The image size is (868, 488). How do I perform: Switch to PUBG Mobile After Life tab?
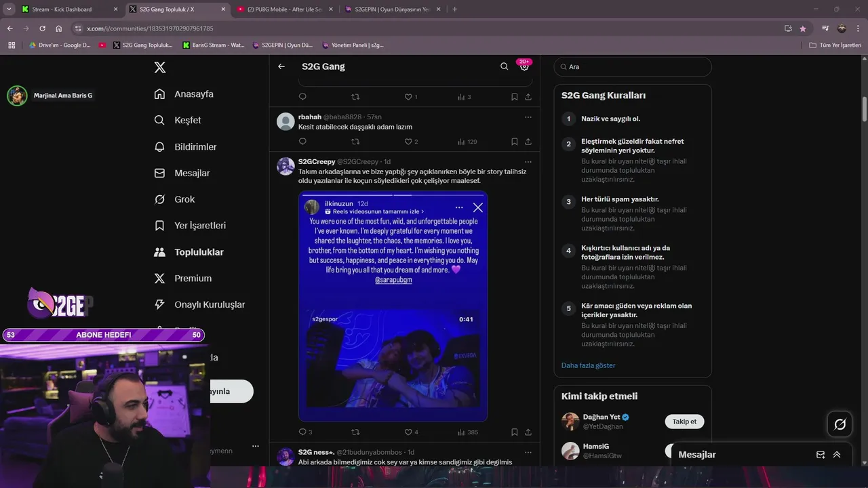click(285, 9)
